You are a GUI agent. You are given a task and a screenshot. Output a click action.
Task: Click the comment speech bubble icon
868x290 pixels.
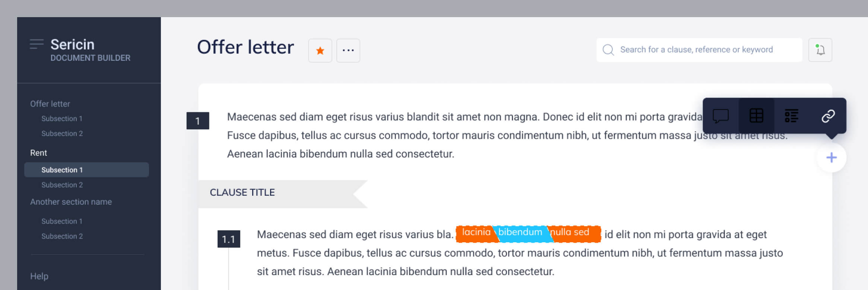pos(720,116)
